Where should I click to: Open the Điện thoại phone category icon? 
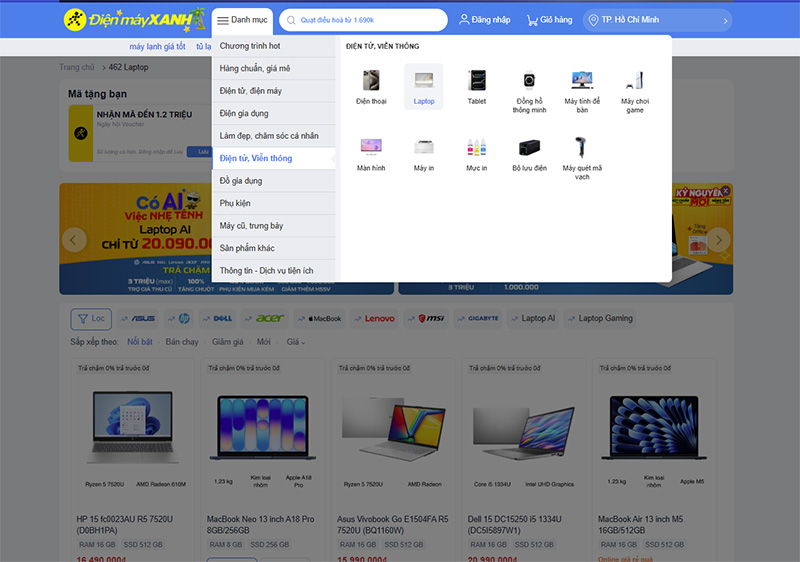pos(371,87)
